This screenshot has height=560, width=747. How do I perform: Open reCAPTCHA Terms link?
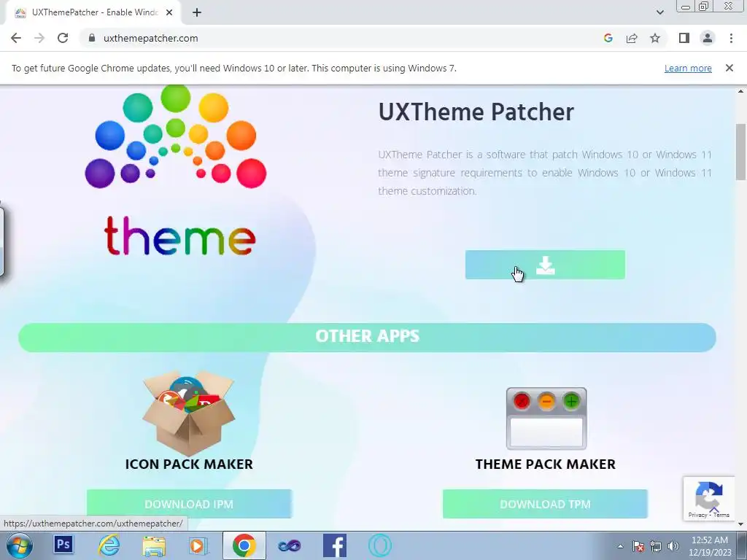click(x=721, y=515)
